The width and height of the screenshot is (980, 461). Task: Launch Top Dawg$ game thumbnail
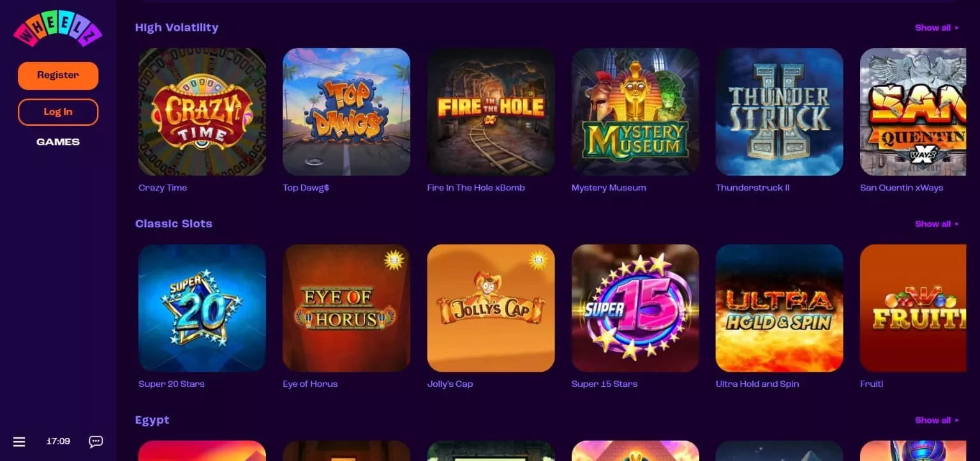[346, 112]
